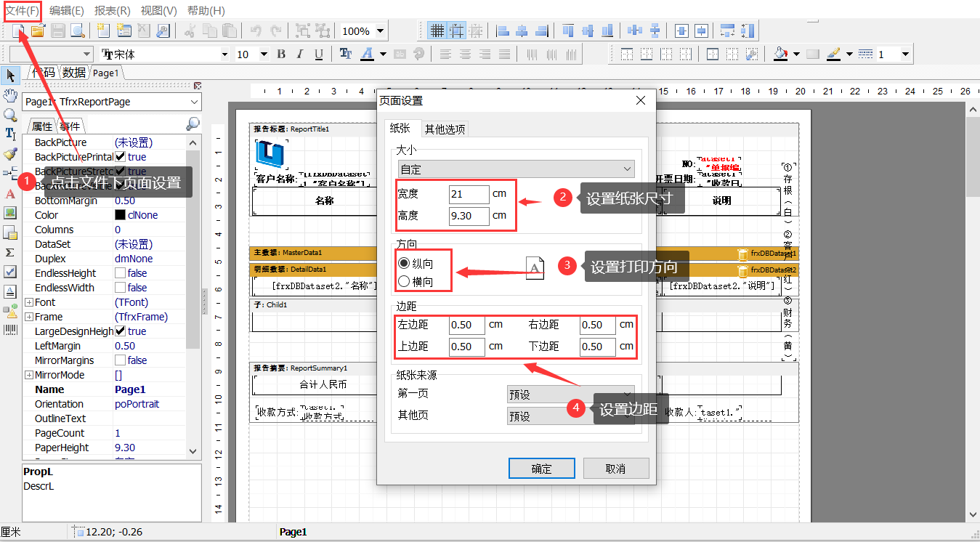Open the 帮助(H) menu
The image size is (980, 542).
pyautogui.click(x=206, y=11)
